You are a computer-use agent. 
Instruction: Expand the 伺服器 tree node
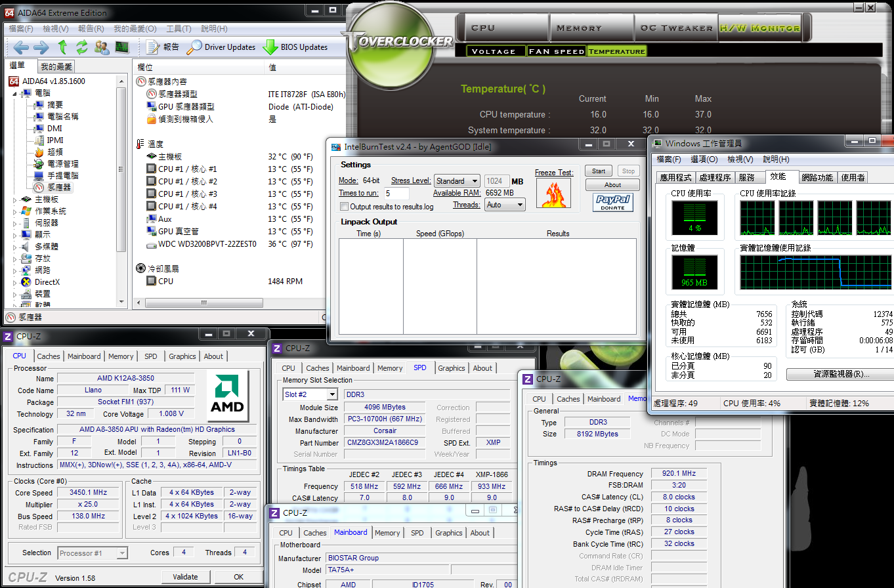tap(14, 223)
